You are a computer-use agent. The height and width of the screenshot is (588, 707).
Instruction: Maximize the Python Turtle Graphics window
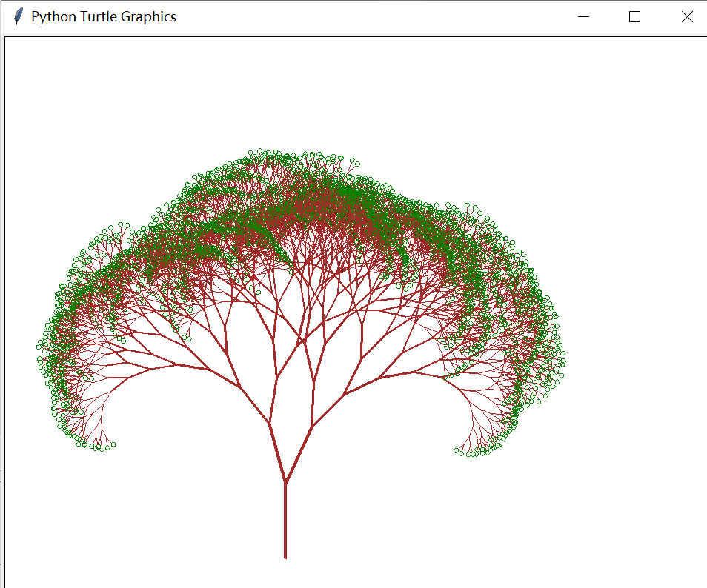coord(634,17)
